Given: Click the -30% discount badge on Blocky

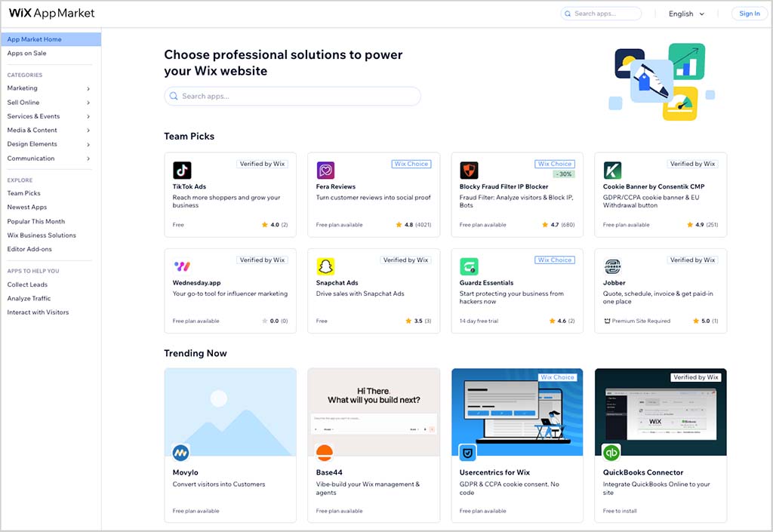Looking at the screenshot, I should (x=564, y=174).
